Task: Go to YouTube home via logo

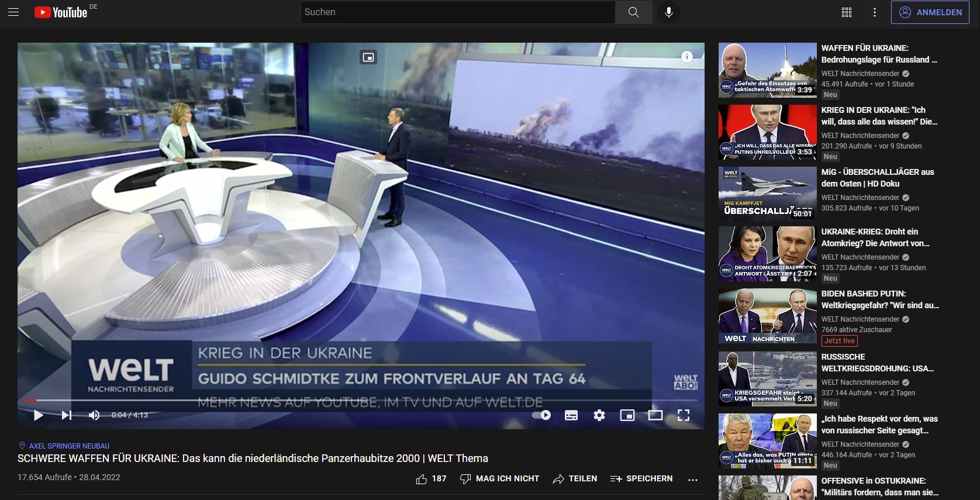Action: pos(61,12)
